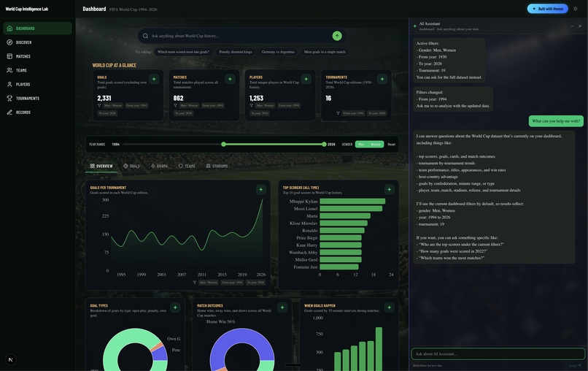This screenshot has height=371, width=588.
Task: Click the Next.js N badge icon
Action: [10, 360]
